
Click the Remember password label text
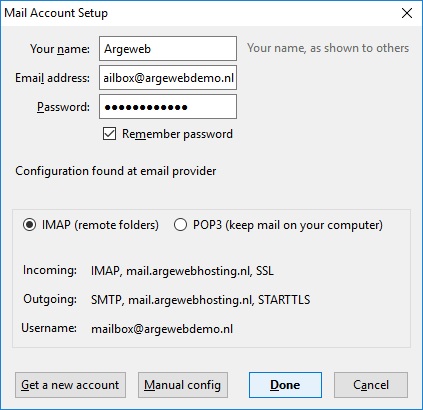pos(177,134)
